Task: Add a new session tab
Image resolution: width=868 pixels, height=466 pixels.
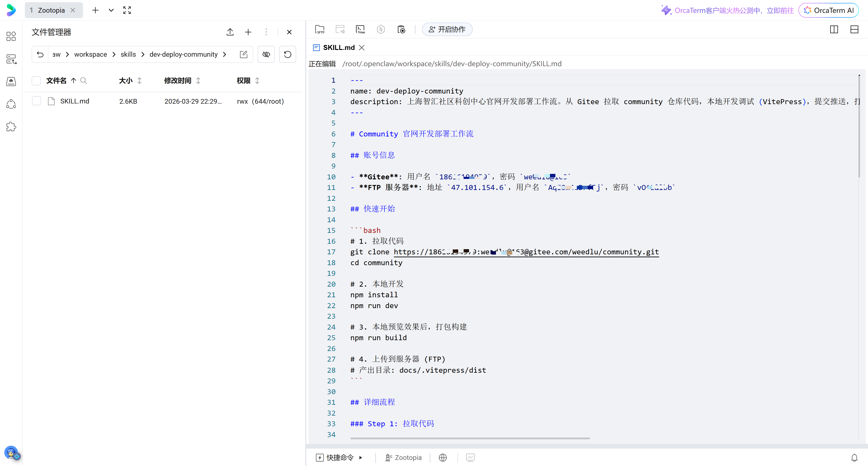Action: pos(95,10)
